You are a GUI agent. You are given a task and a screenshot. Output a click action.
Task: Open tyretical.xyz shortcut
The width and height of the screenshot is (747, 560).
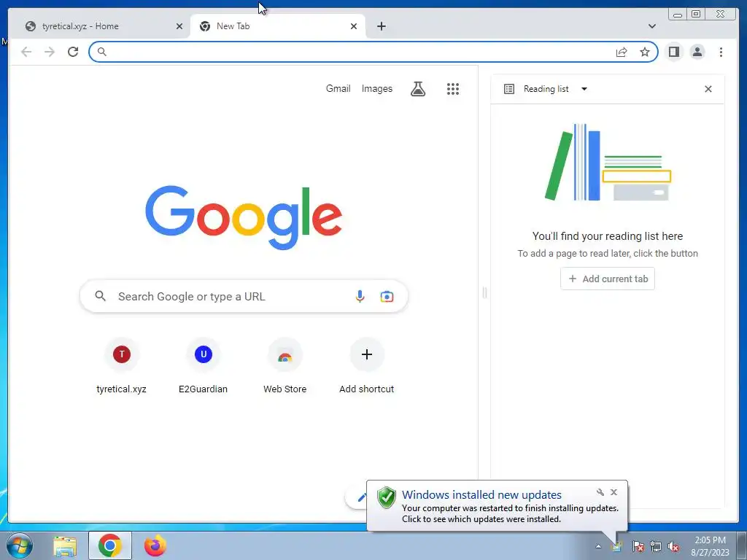pyautogui.click(x=122, y=366)
